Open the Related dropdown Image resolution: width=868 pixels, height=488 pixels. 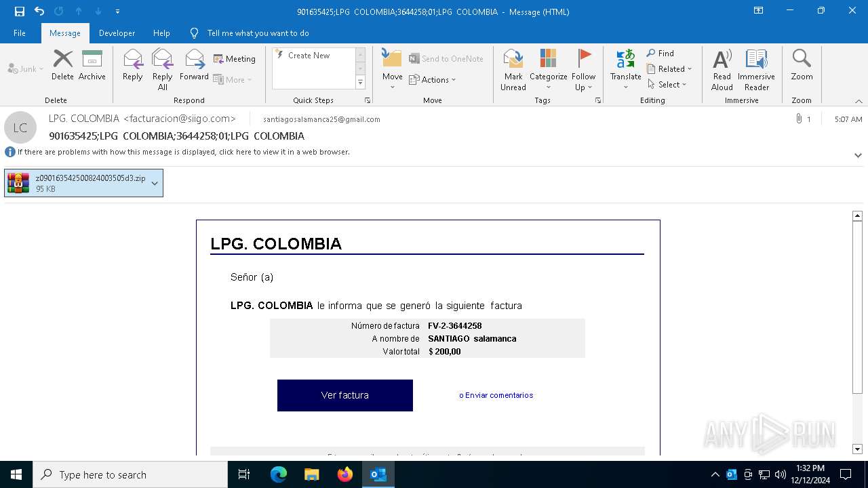click(x=669, y=68)
